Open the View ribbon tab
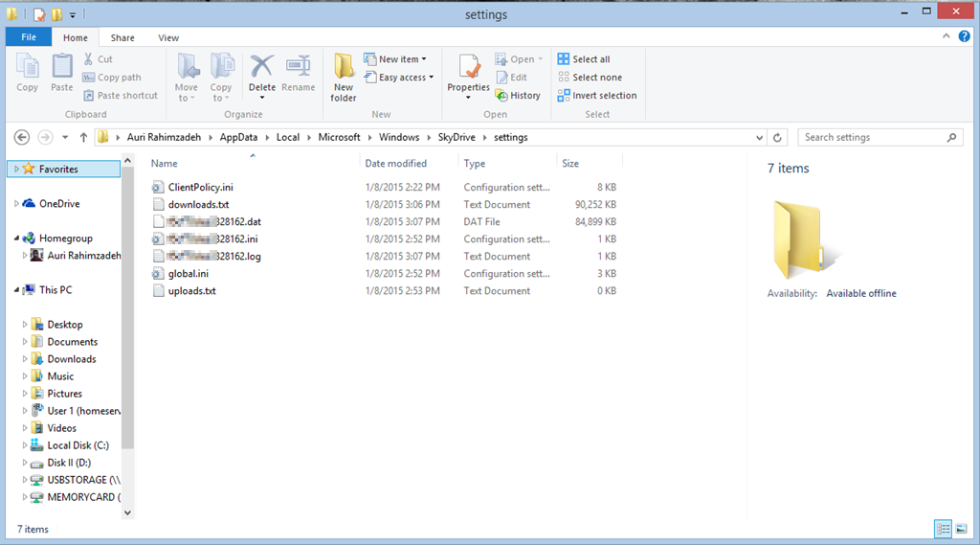980x545 pixels. click(168, 38)
